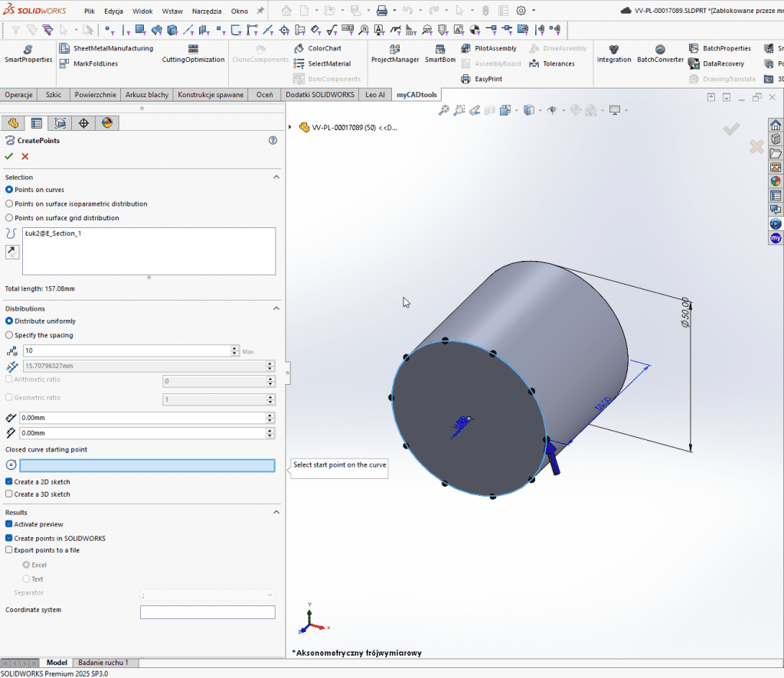Open CuttingOptimization tool
The width and height of the screenshot is (784, 678).
(193, 54)
